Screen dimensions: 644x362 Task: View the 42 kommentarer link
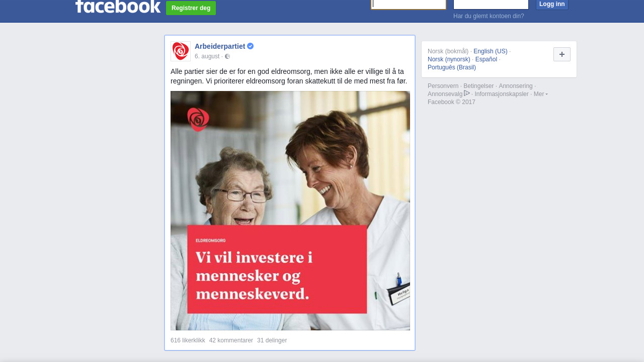click(231, 340)
